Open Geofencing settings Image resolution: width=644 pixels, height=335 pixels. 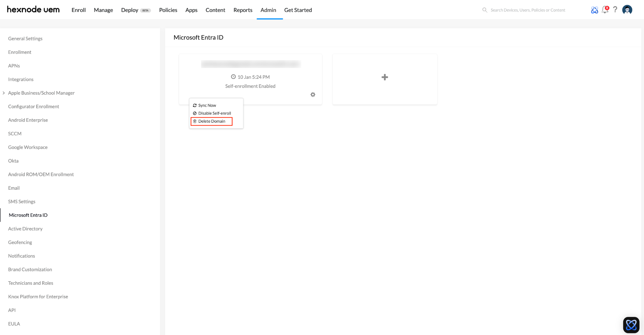20,242
